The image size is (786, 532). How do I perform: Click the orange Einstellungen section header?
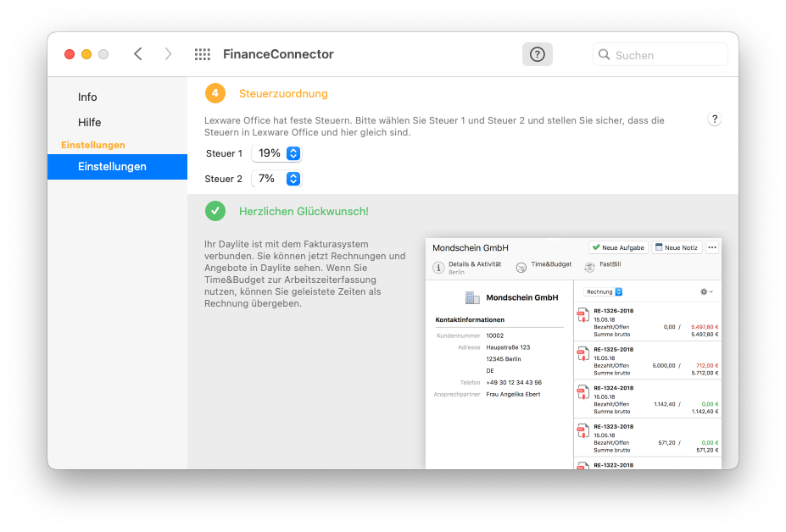[93, 145]
